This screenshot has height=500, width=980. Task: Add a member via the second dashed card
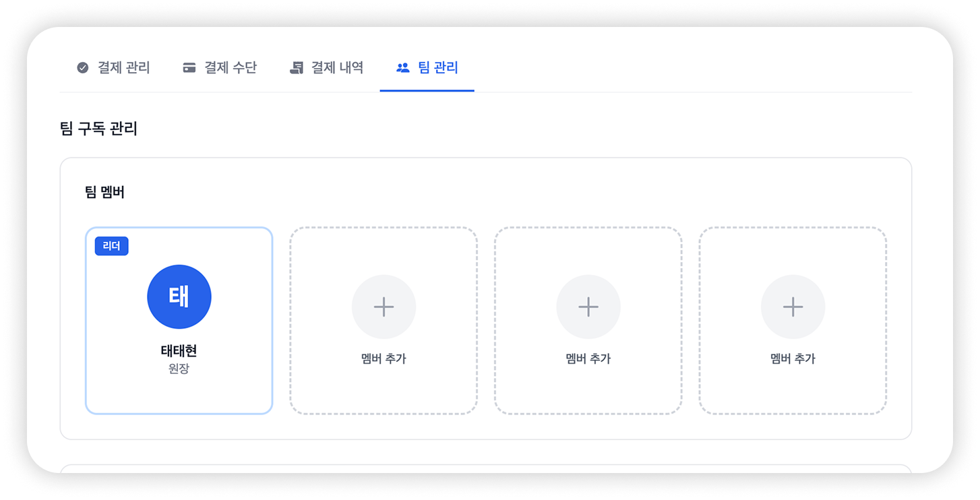tap(588, 320)
